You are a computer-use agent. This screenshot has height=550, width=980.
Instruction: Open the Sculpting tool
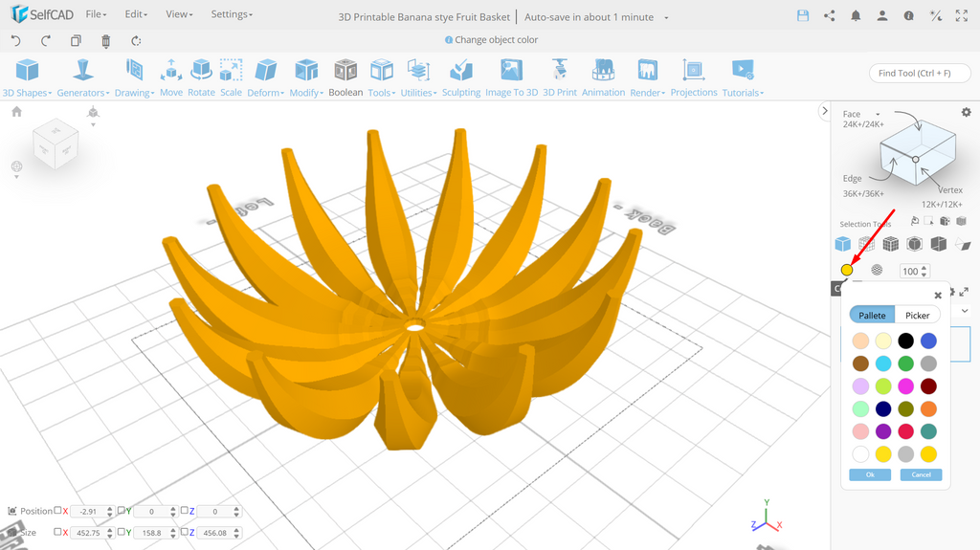coord(461,78)
